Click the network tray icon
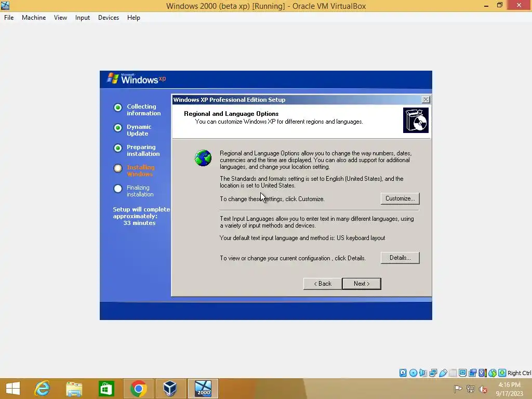Screen dimensions: 532x399 tap(471, 389)
